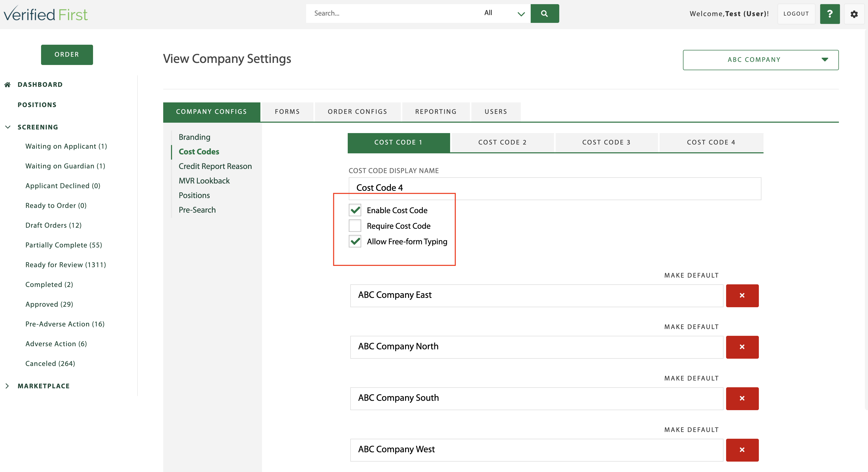868x472 pixels.
Task: Open Ready for Review (1311)
Action: tap(66, 265)
